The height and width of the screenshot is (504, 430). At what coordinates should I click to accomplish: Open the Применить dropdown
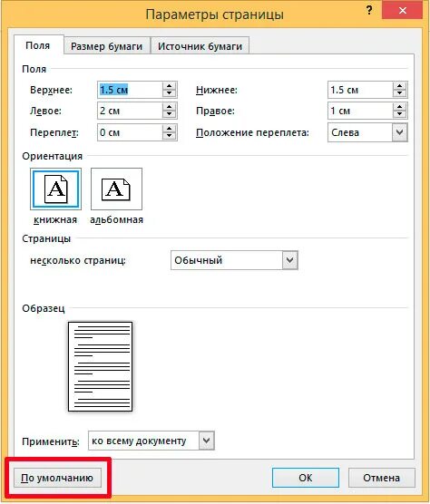click(x=207, y=441)
